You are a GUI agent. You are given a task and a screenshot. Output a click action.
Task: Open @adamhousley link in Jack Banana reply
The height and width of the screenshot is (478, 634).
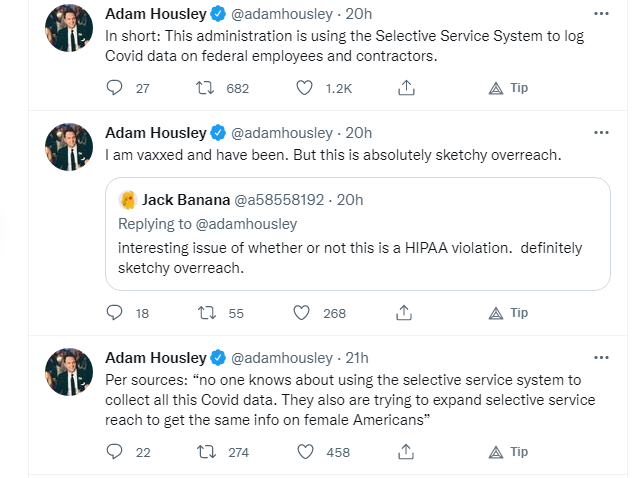tap(246, 224)
